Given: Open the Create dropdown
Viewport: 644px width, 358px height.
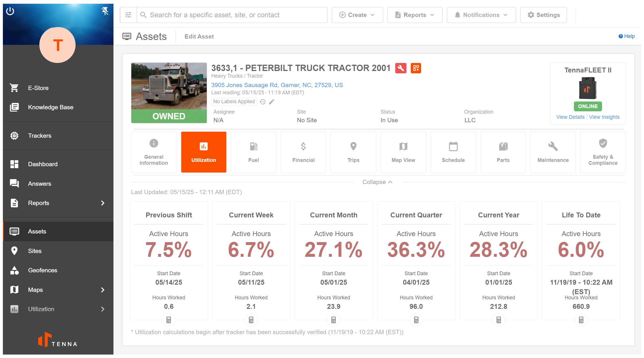Looking at the screenshot, I should [357, 15].
